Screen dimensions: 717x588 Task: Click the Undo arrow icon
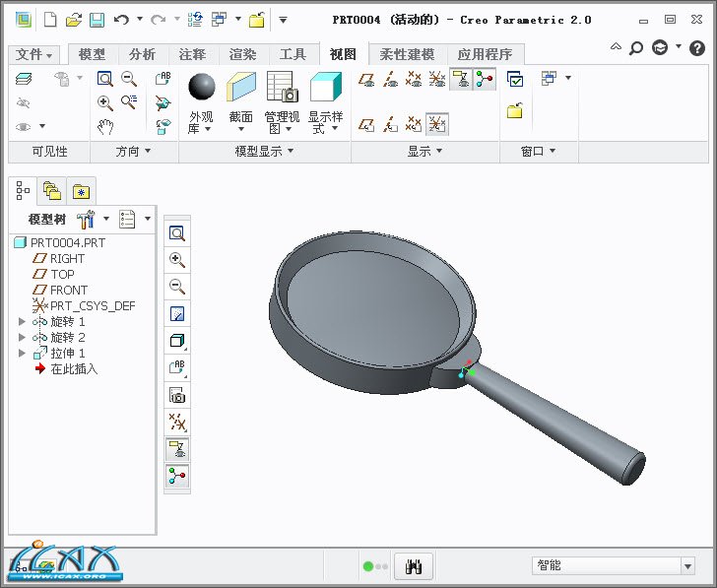[121, 19]
